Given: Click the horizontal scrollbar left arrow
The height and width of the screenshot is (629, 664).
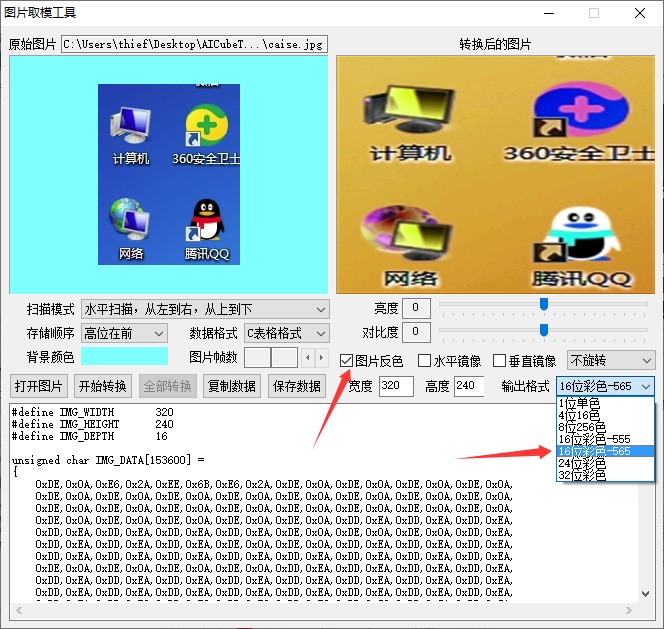Looking at the screenshot, I should tap(19, 610).
